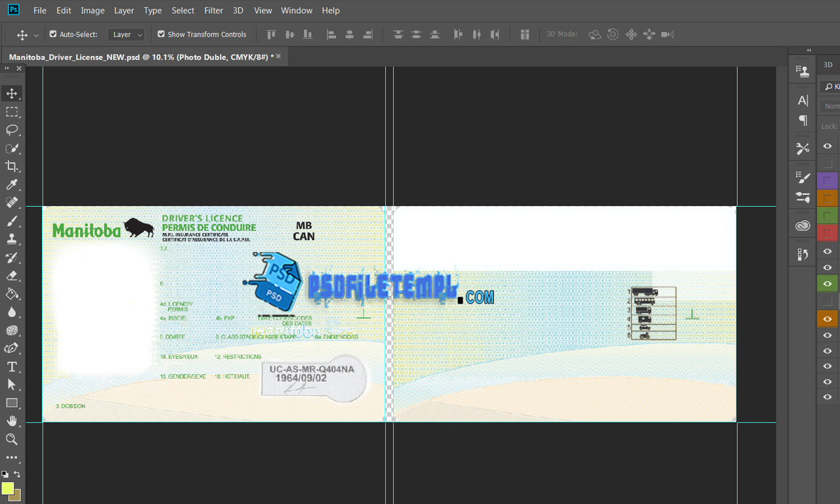Screen dimensions: 840x504
Task: Open the Auto-Select Layer dropdown
Action: click(126, 34)
